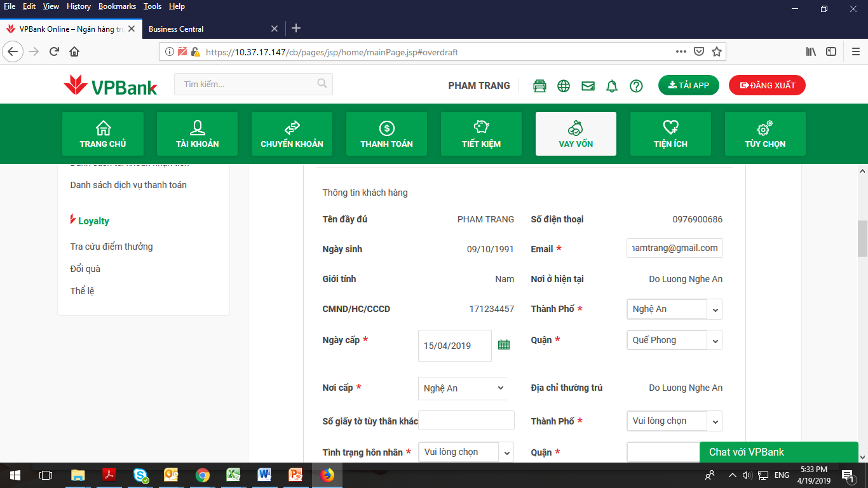
Task: Open calendar picker beside Ngày cấp
Action: click(x=504, y=345)
